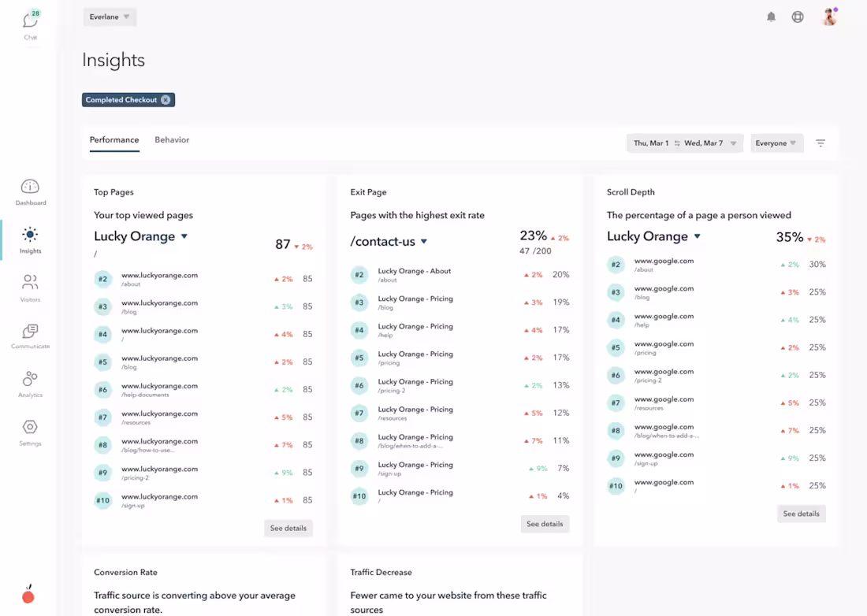
Task: Open the notifications bell icon
Action: (x=771, y=17)
